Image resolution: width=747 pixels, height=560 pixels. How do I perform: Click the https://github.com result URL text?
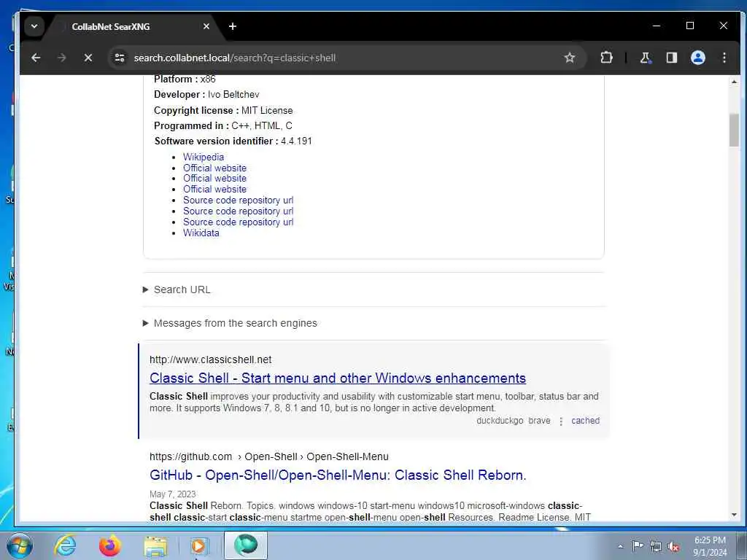point(190,456)
